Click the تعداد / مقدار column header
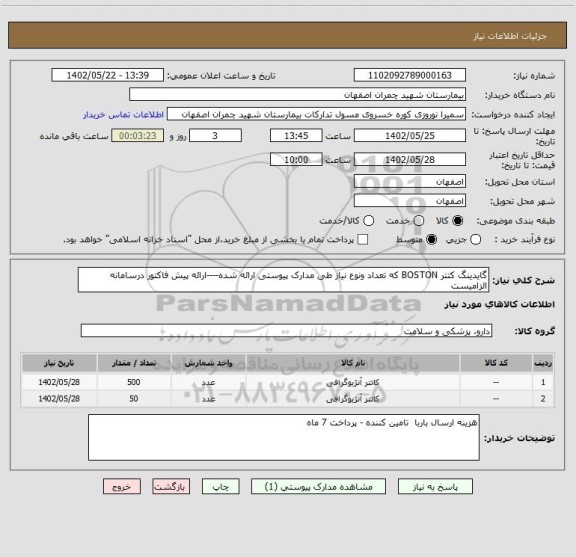Image resolution: width=576 pixels, height=557 pixels. [x=134, y=363]
